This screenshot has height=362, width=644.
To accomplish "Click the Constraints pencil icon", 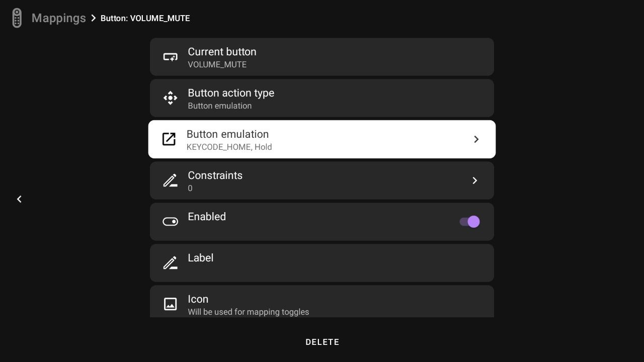I will coord(170,180).
